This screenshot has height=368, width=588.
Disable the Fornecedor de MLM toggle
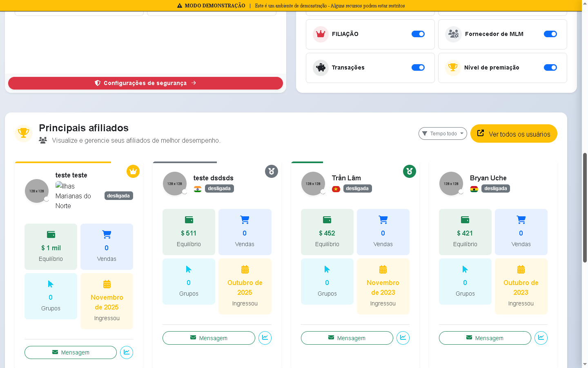coord(550,34)
